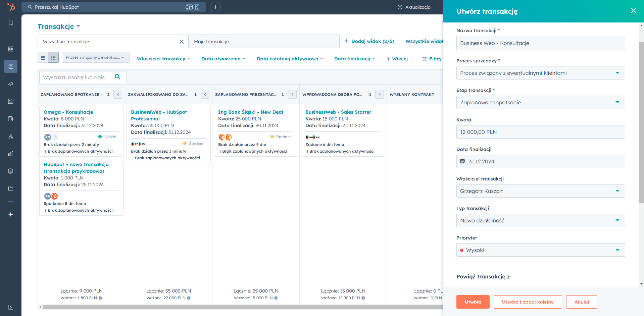Open the commerce wallet sidebar icon
This screenshot has width=644, height=316.
(x=11, y=119)
